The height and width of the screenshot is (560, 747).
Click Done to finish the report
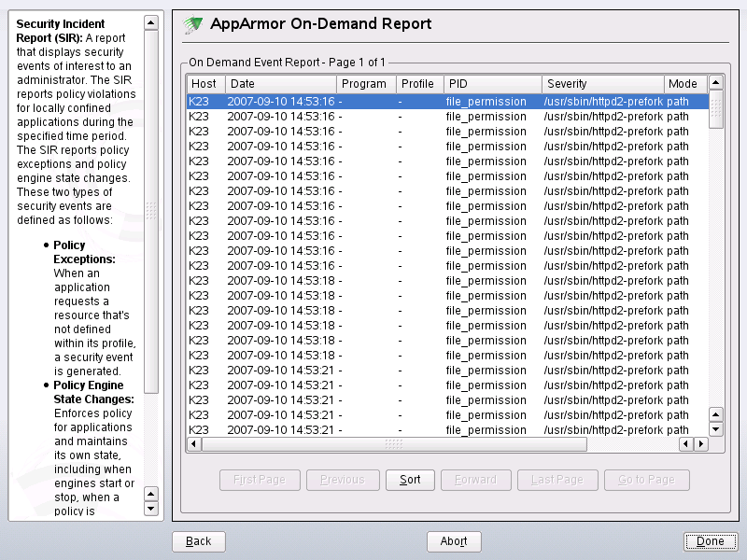pyautogui.click(x=711, y=541)
